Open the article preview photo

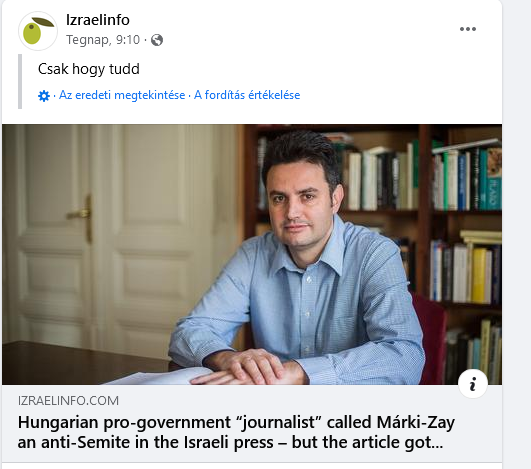(x=252, y=254)
